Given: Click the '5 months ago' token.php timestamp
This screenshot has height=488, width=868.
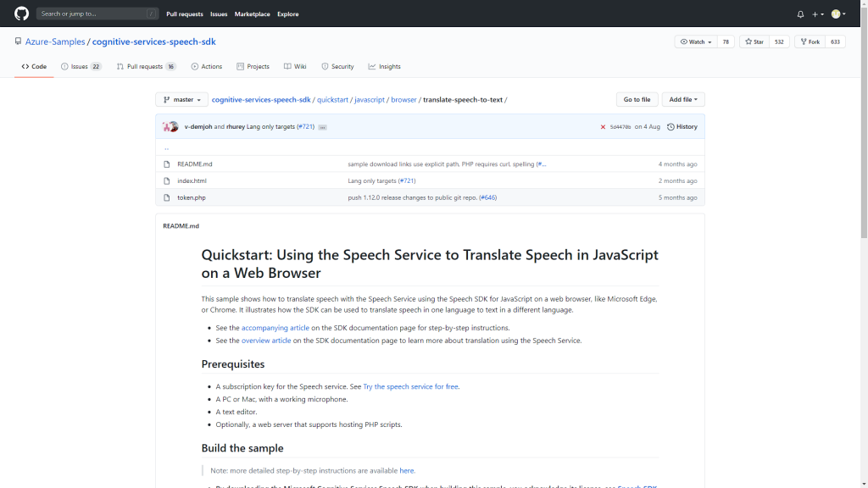Looking at the screenshot, I should point(677,197).
